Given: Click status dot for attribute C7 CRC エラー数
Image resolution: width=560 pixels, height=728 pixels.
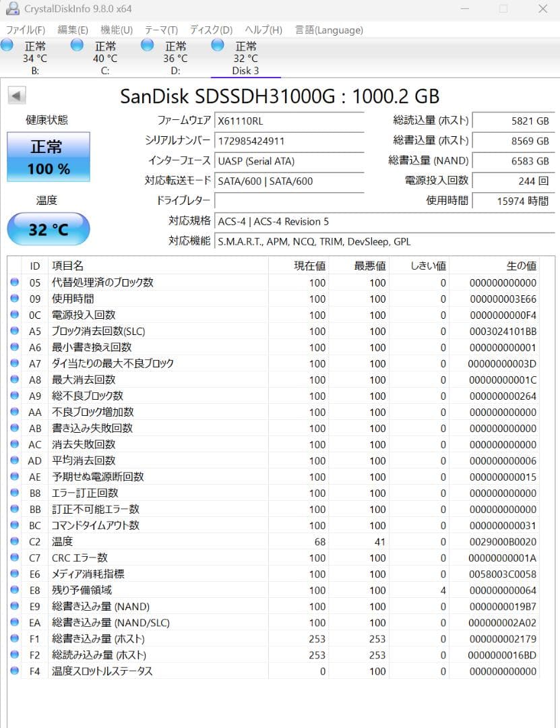Looking at the screenshot, I should pyautogui.click(x=14, y=557).
